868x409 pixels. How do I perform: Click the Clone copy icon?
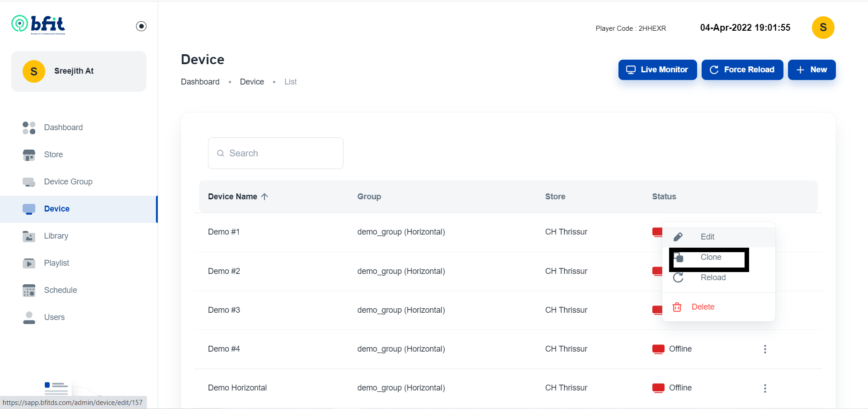tap(679, 258)
